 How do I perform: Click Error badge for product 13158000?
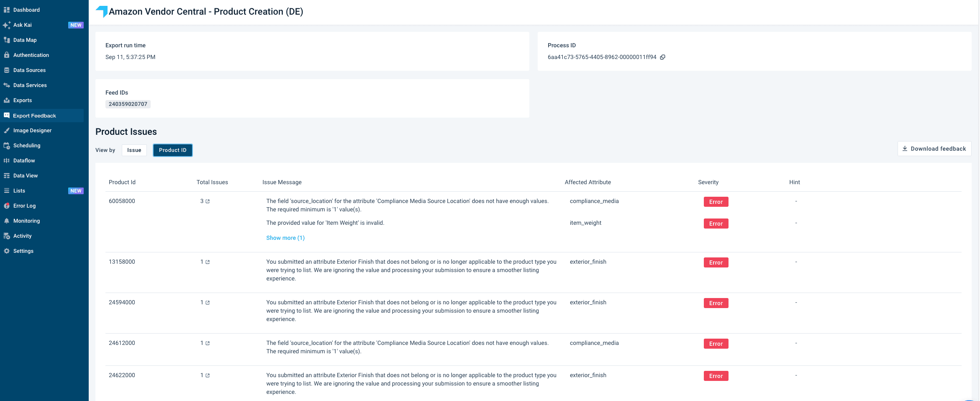(716, 262)
